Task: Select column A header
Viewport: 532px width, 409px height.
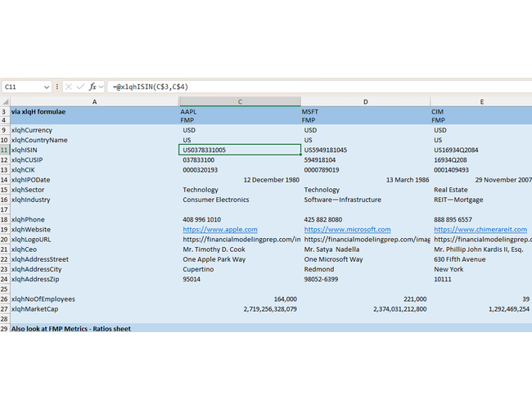Action: click(94, 101)
